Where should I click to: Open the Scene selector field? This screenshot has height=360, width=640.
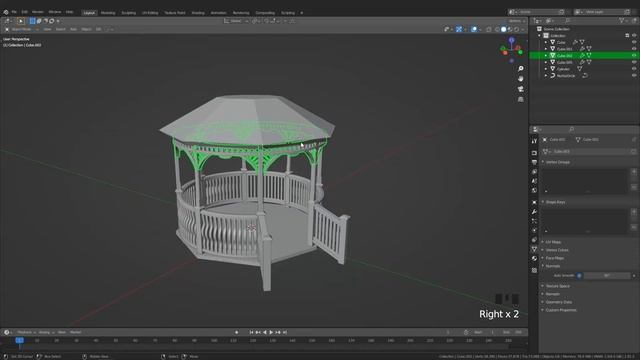(537, 12)
